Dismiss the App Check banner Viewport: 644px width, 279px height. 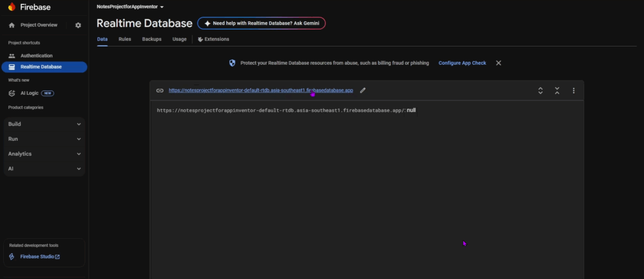click(499, 63)
